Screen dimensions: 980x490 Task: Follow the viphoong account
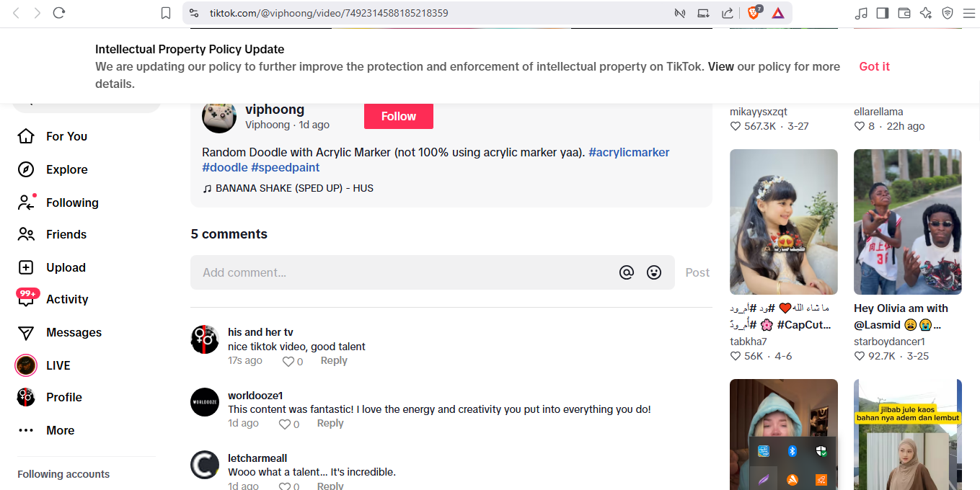pos(399,116)
